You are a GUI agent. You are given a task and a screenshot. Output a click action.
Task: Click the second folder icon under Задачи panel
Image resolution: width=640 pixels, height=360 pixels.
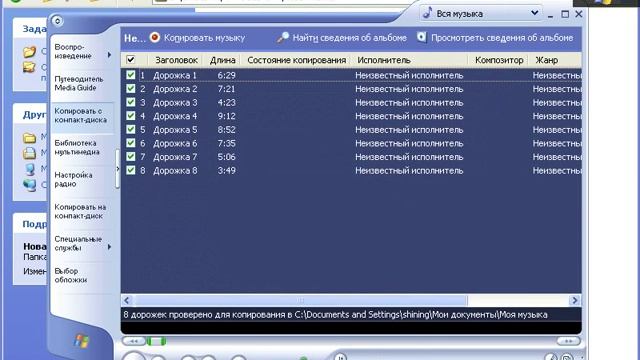[x=29, y=67]
